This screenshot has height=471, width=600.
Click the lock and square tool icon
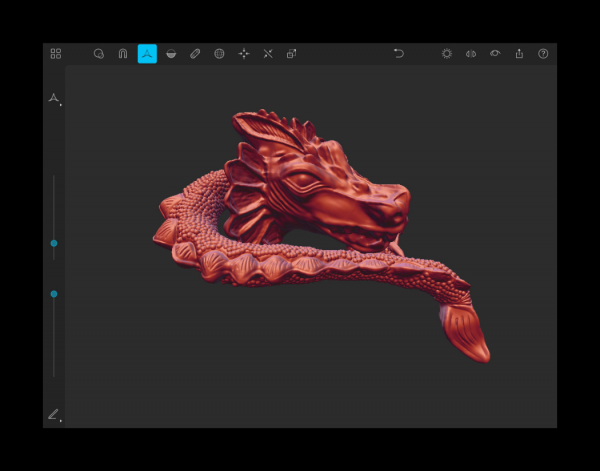[292, 54]
